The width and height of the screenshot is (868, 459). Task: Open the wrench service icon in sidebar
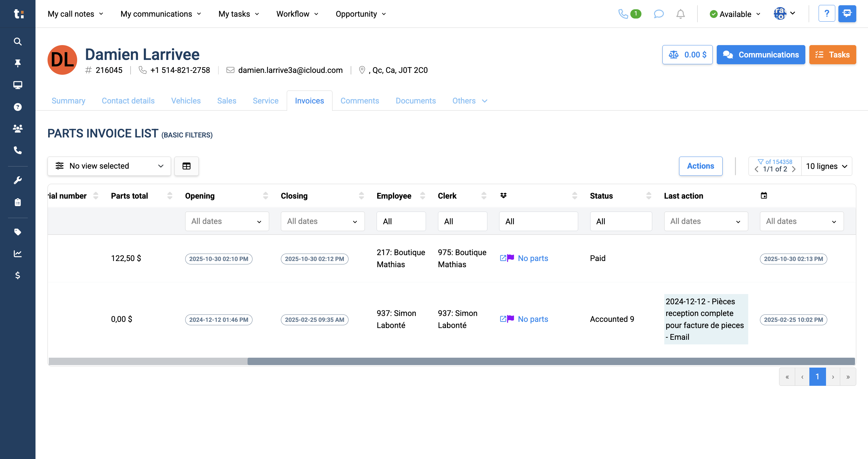point(18,180)
